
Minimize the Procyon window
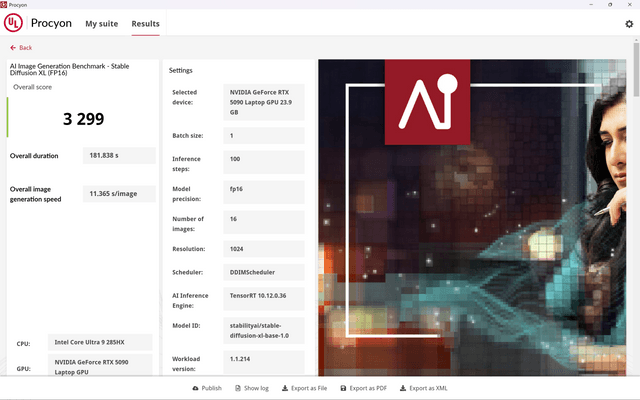point(591,4)
